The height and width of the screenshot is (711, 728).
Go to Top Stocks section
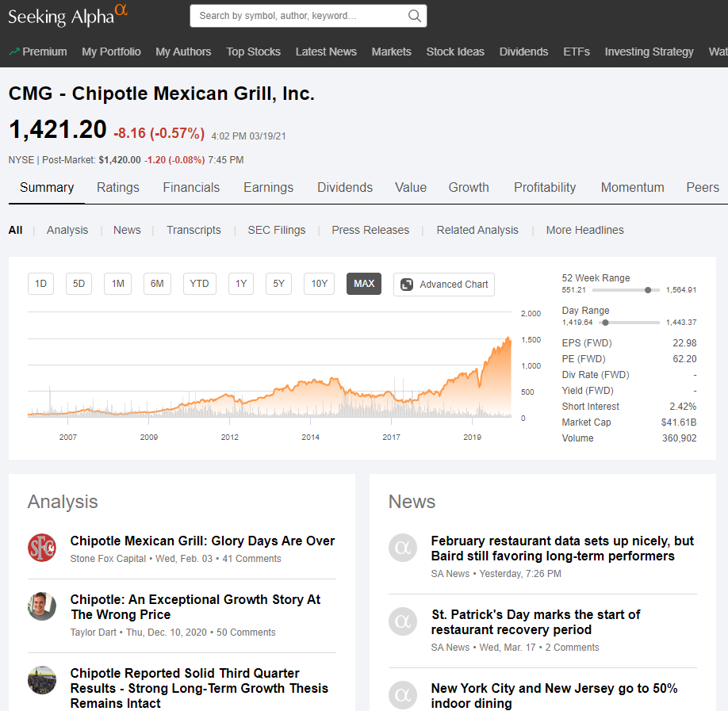coord(254,52)
